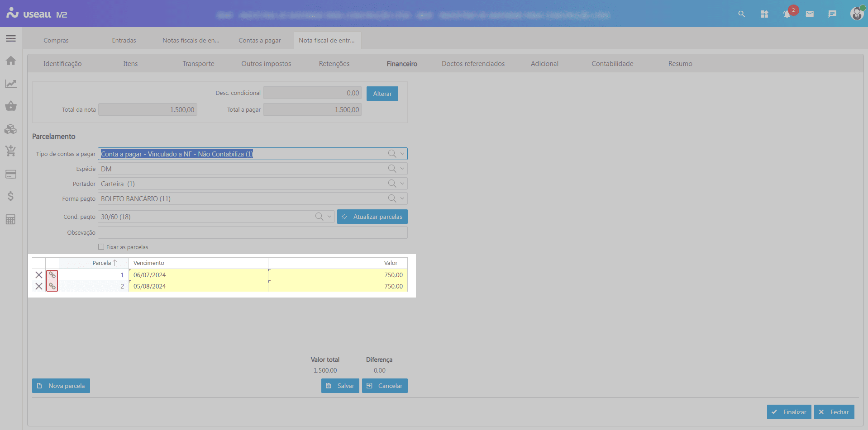Enable the Fixar as parcelas checkbox
The height and width of the screenshot is (430, 868).
101,247
